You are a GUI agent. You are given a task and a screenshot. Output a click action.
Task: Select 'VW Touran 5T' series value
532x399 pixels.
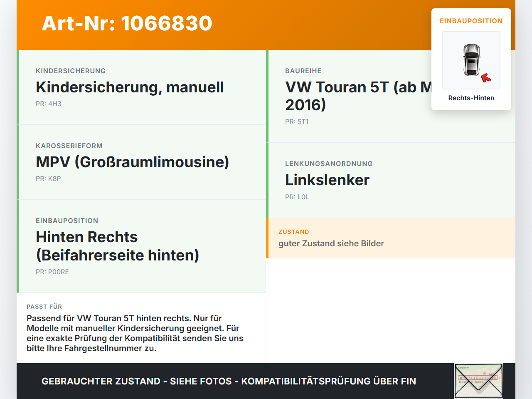(x=358, y=96)
